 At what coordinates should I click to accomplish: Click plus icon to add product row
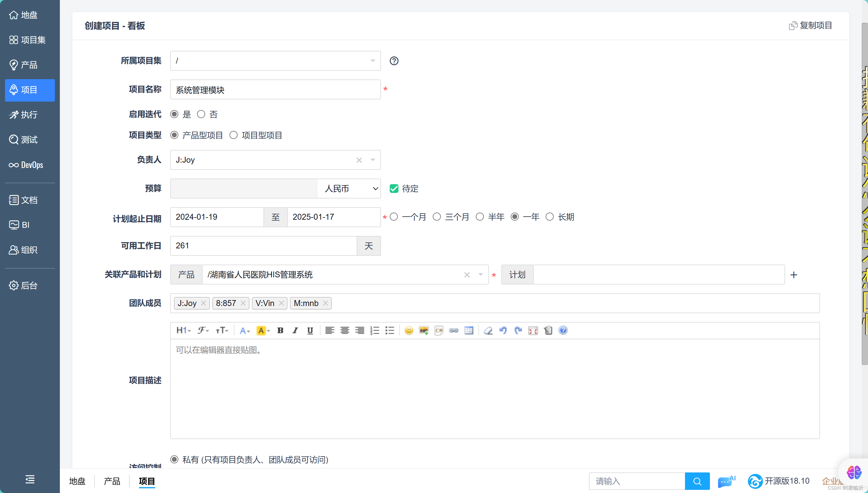tap(793, 275)
